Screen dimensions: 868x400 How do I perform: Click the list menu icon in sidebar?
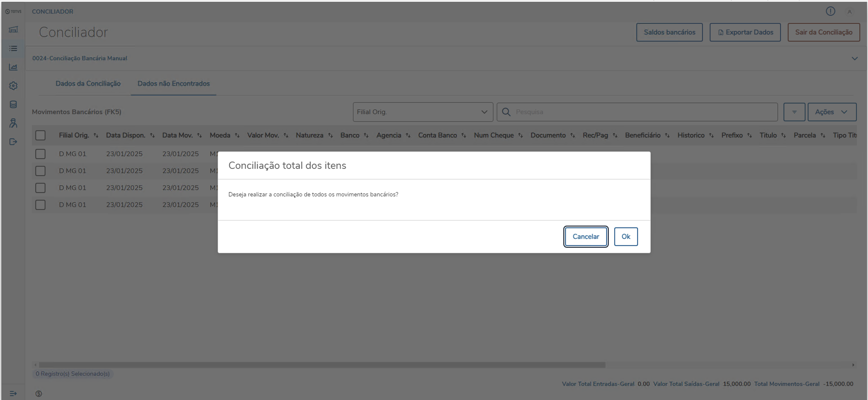(13, 49)
